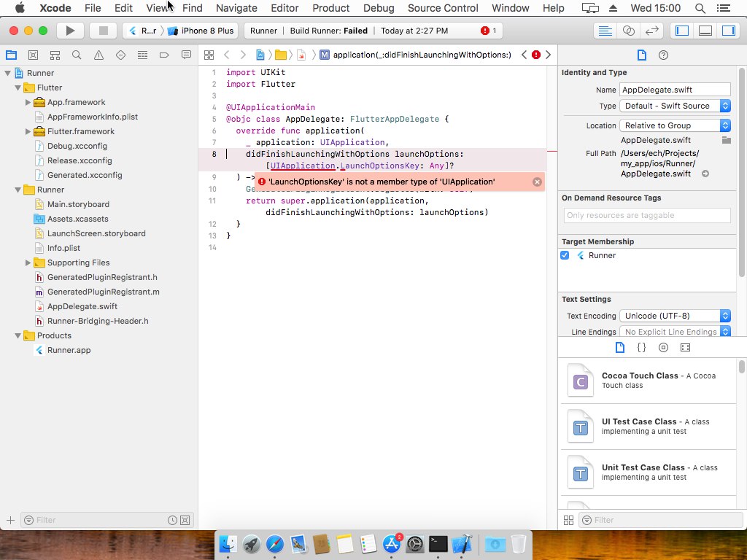Collapse the Products folder group
Image resolution: width=747 pixels, height=560 pixels.
pyautogui.click(x=18, y=335)
